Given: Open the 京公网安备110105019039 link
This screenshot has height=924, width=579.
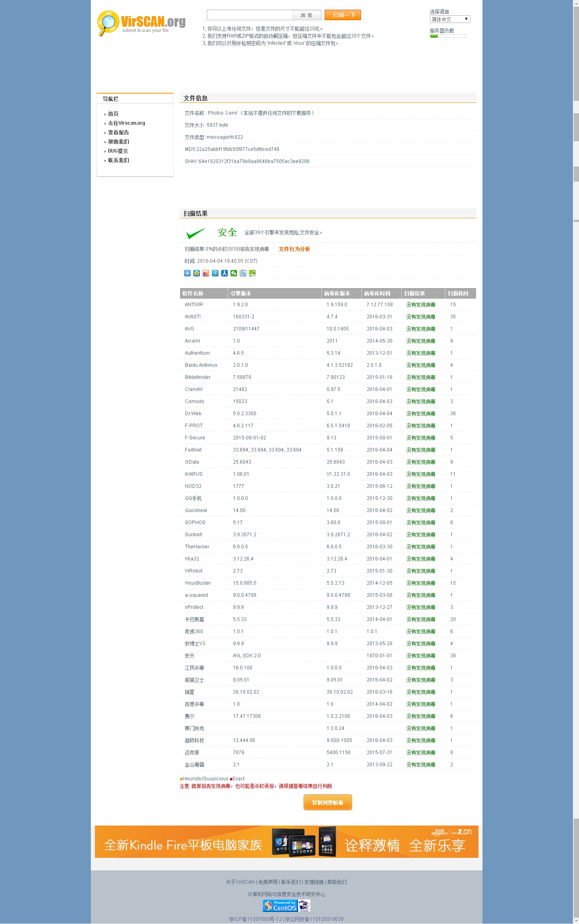Looking at the screenshot, I should click(x=315, y=919).
